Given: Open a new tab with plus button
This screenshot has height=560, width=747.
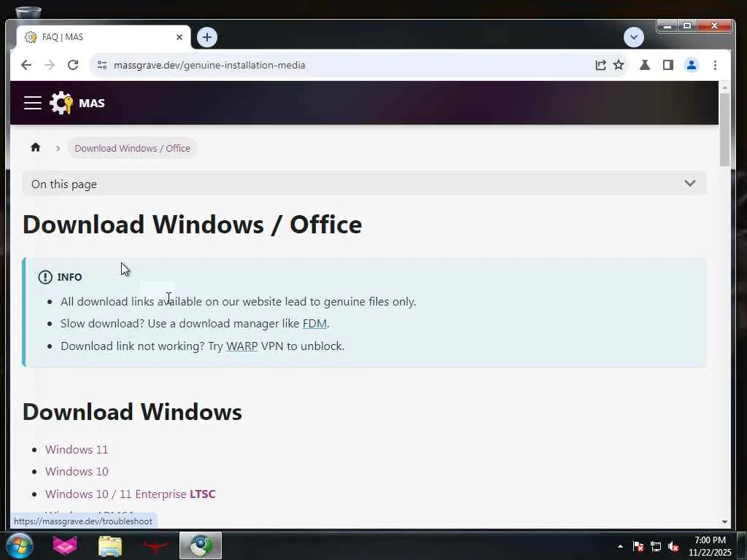Looking at the screenshot, I should coord(206,37).
